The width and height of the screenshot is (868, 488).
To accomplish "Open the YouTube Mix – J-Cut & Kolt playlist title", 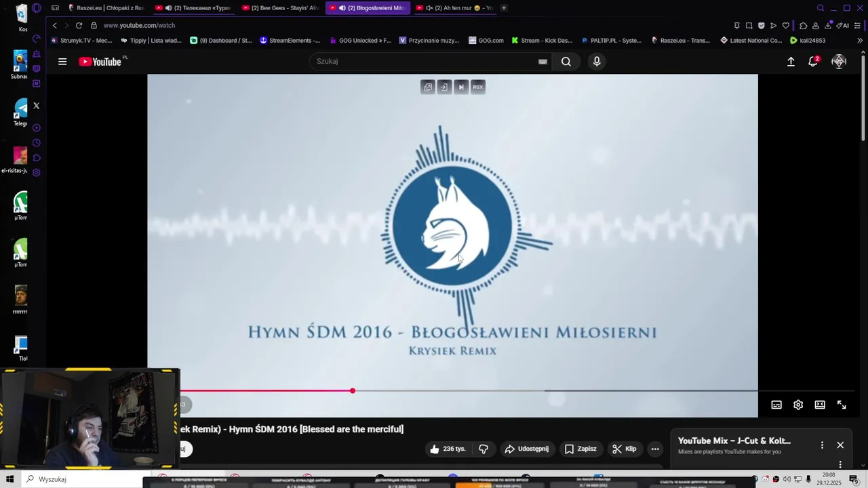I will pyautogui.click(x=734, y=441).
